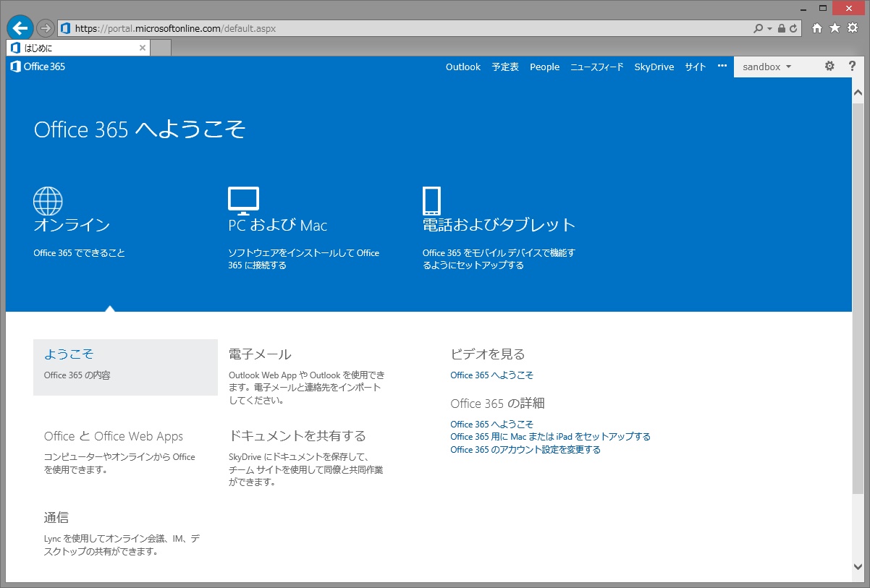This screenshot has width=870, height=588.
Task: Click the Office 365 用に Mac または iPad をセットアップする link
Action: (x=550, y=437)
